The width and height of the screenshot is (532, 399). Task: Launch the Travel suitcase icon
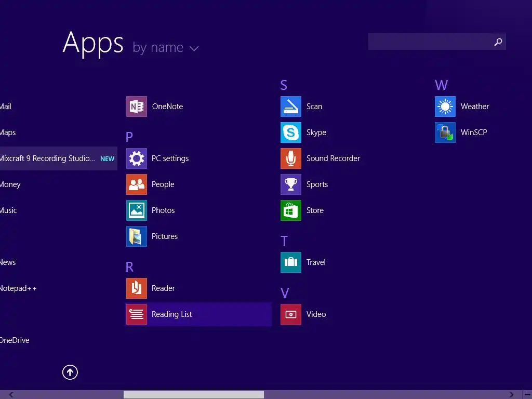[291, 262]
